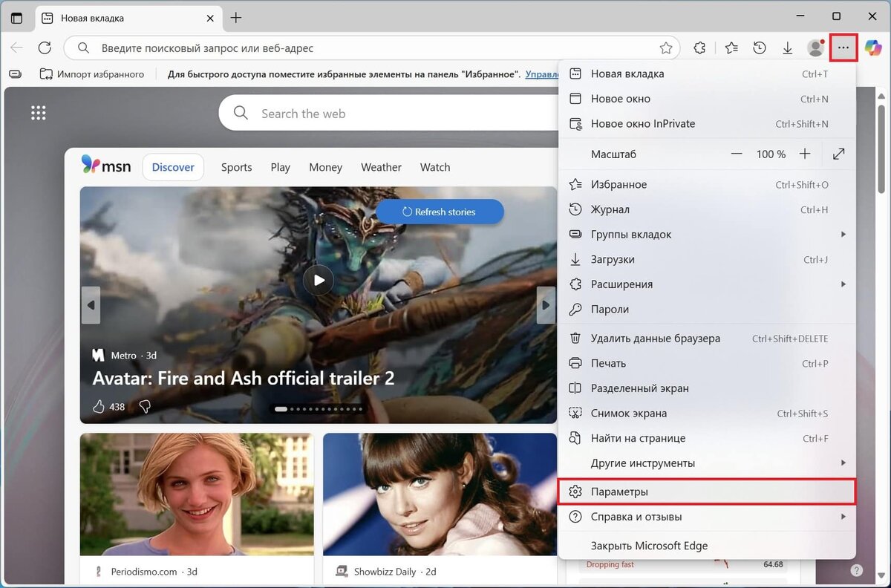Add page to favorites star icon
Viewport: 891px width, 588px height.
(666, 48)
